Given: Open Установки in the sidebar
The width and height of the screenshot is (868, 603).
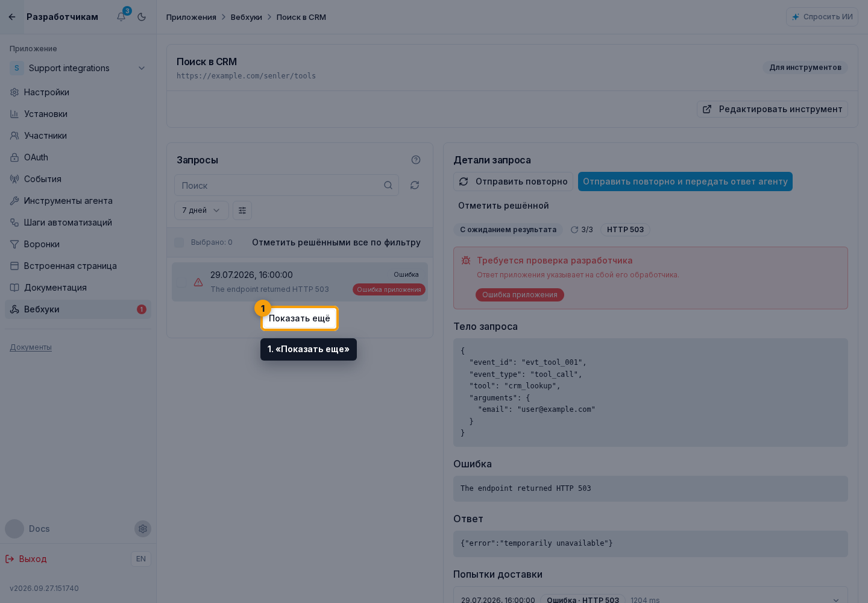Looking at the screenshot, I should [x=78, y=114].
